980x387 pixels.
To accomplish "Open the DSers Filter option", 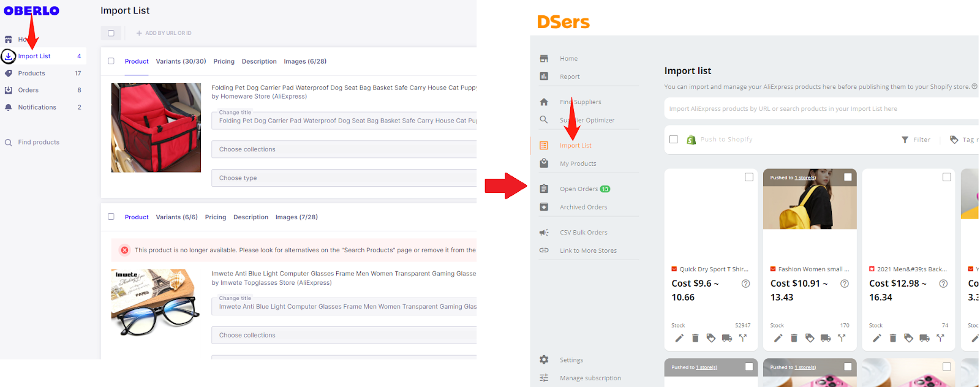I will click(916, 140).
